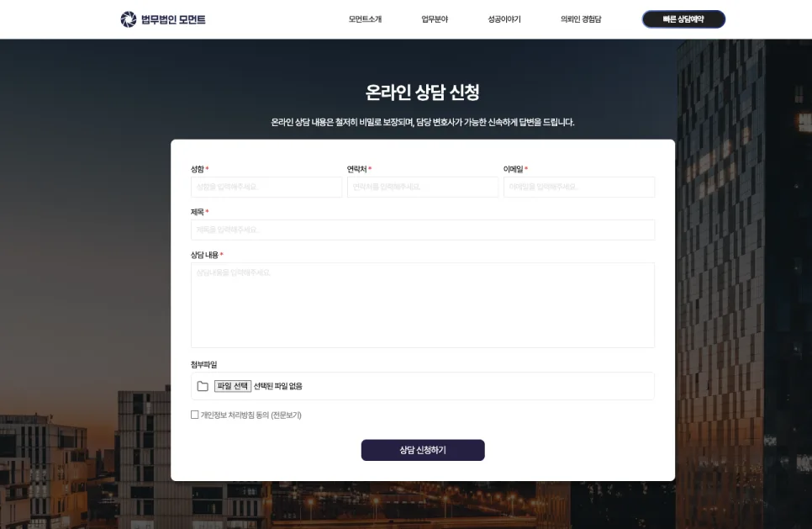Click the 법무법인 모먼트 logo icon
The image size is (812, 529).
pos(129,19)
